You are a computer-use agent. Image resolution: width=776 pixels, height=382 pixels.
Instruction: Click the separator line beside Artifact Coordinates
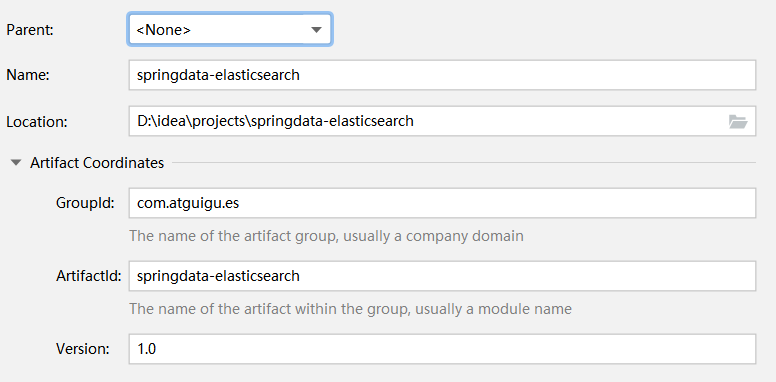coord(464,162)
